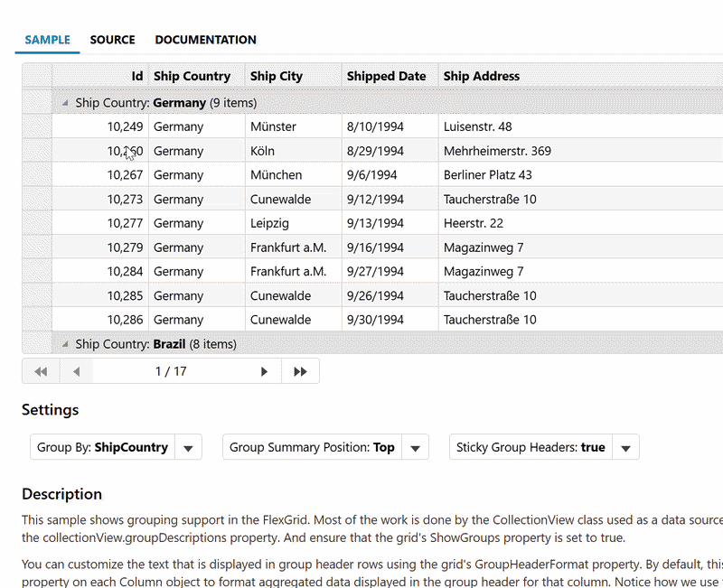723x588 pixels.
Task: Select address Mehrheimerstr. 369 cell
Action: click(581, 151)
